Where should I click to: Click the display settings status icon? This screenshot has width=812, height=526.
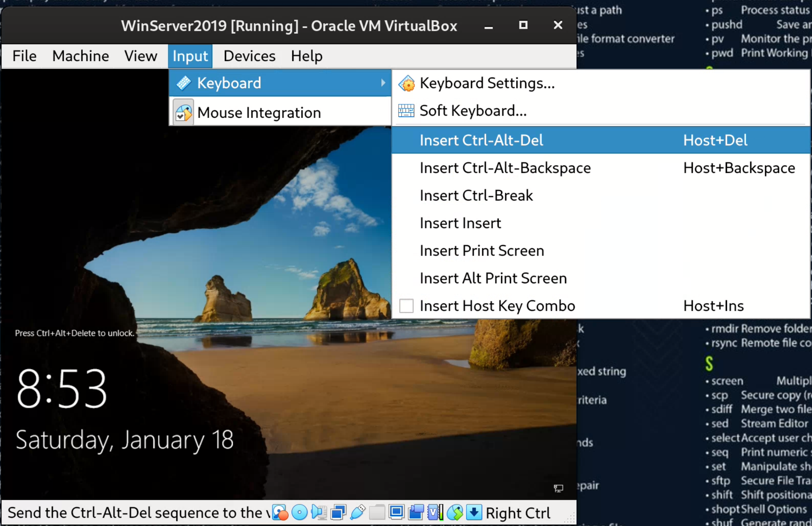[397, 512]
